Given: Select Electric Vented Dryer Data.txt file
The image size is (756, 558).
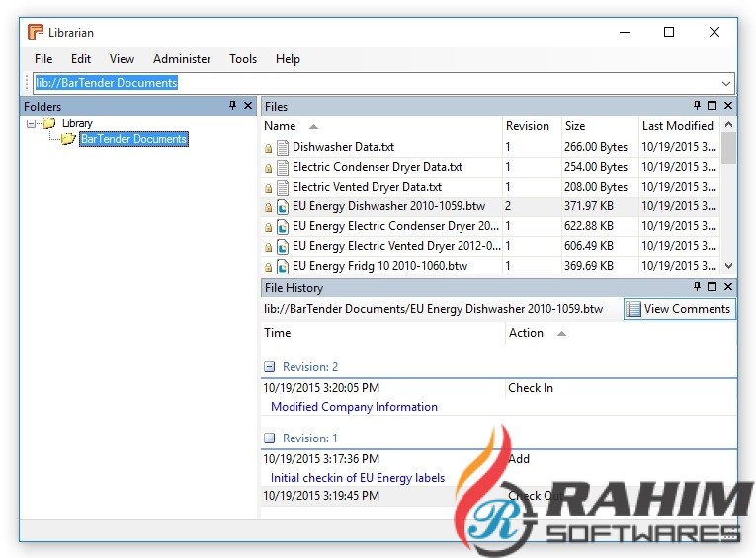Looking at the screenshot, I should click(x=367, y=187).
